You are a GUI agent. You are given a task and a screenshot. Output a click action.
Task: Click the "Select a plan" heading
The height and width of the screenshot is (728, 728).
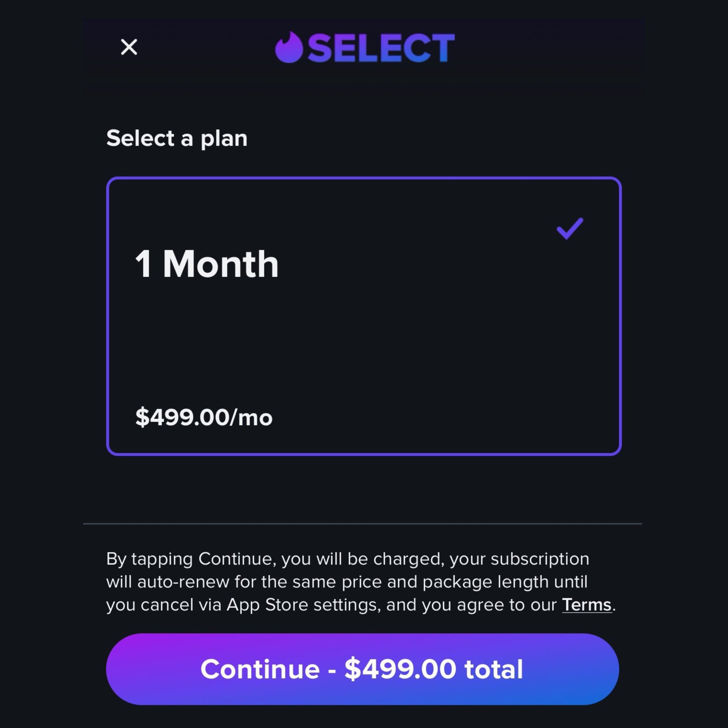pyautogui.click(x=177, y=138)
